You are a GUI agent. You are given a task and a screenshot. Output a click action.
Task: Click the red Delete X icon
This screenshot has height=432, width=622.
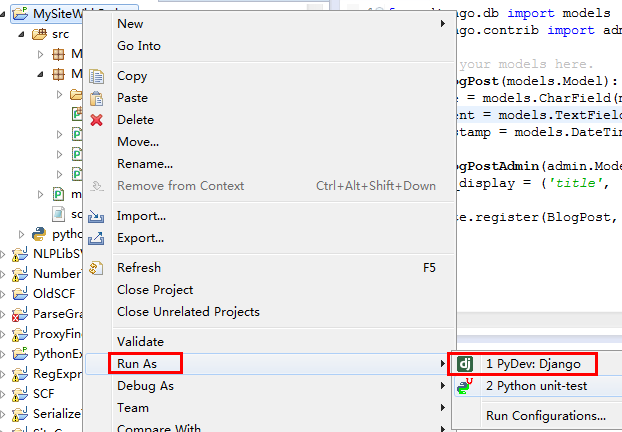[x=97, y=120]
